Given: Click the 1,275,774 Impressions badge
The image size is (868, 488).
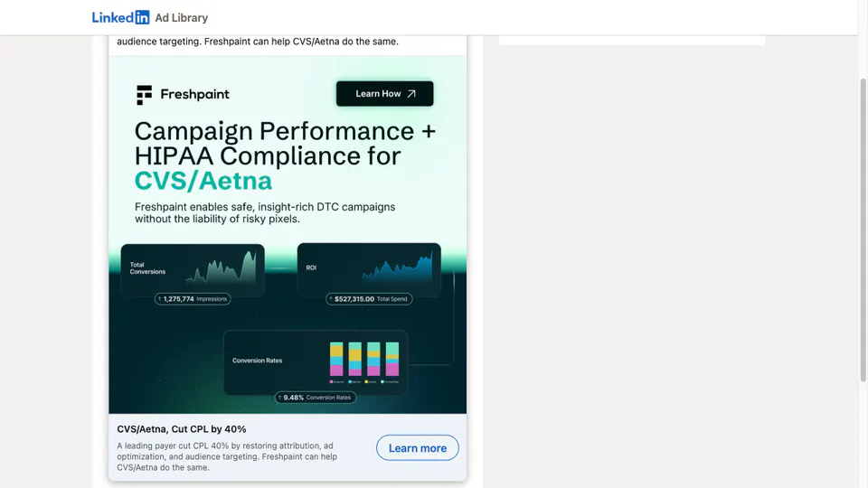Looking at the screenshot, I should click(x=193, y=299).
